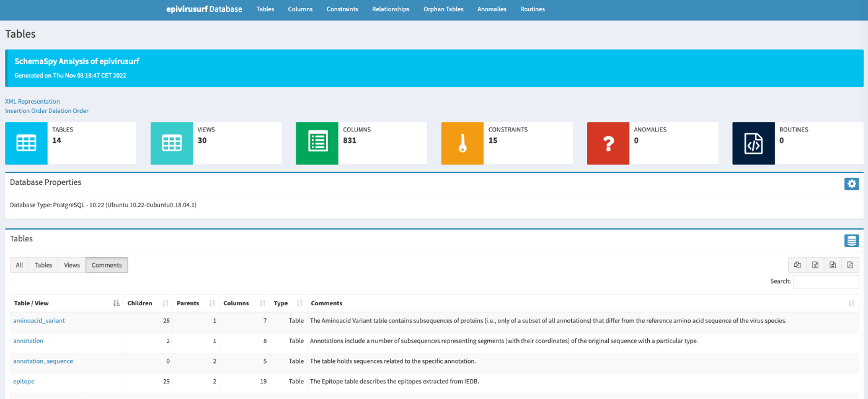This screenshot has height=399, width=868.
Task: Open Orphan Tables in the navbar
Action: pyautogui.click(x=443, y=9)
